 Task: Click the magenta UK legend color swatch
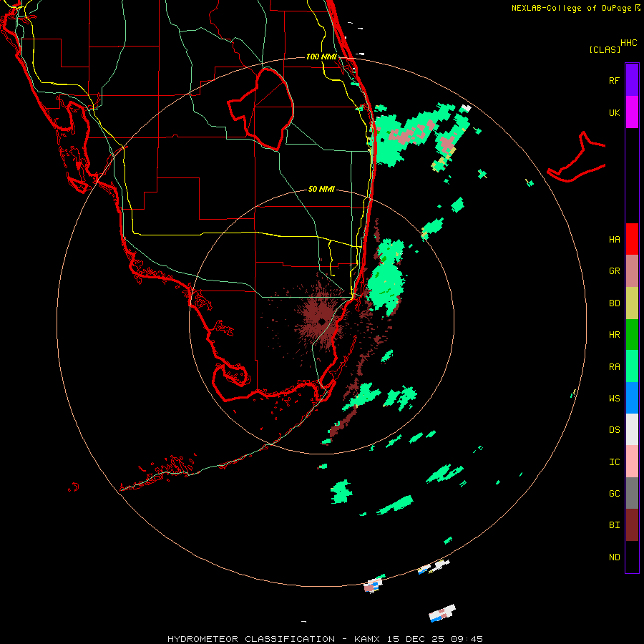632,112
